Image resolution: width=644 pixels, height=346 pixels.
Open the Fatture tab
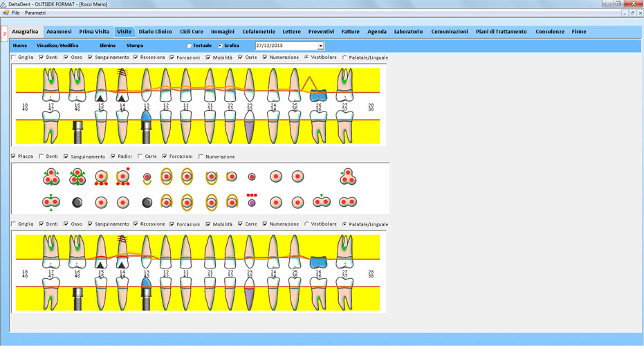(x=350, y=32)
